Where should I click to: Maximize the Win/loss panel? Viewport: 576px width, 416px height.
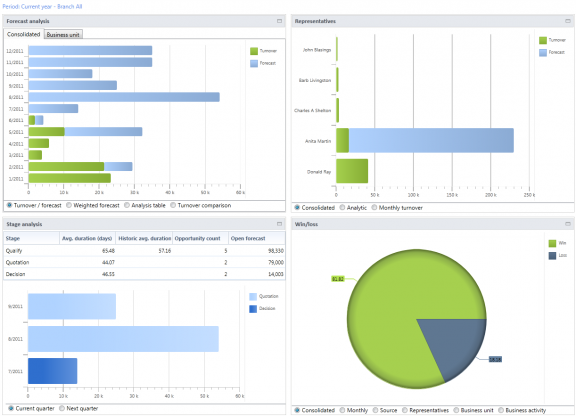coord(568,224)
